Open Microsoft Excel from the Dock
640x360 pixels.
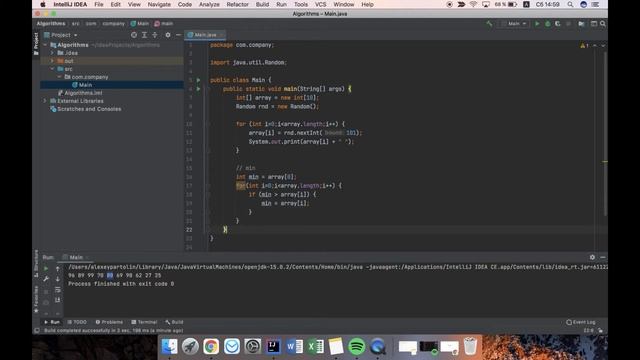pyautogui.click(x=315, y=347)
